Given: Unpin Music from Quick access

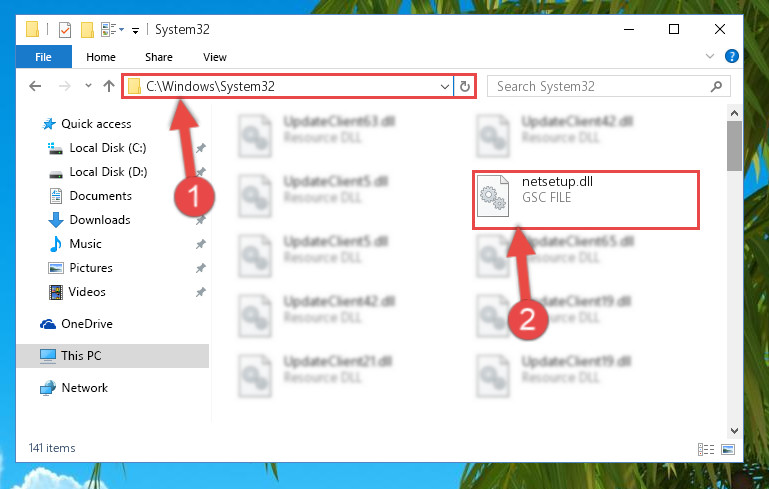Looking at the screenshot, I should pos(201,244).
